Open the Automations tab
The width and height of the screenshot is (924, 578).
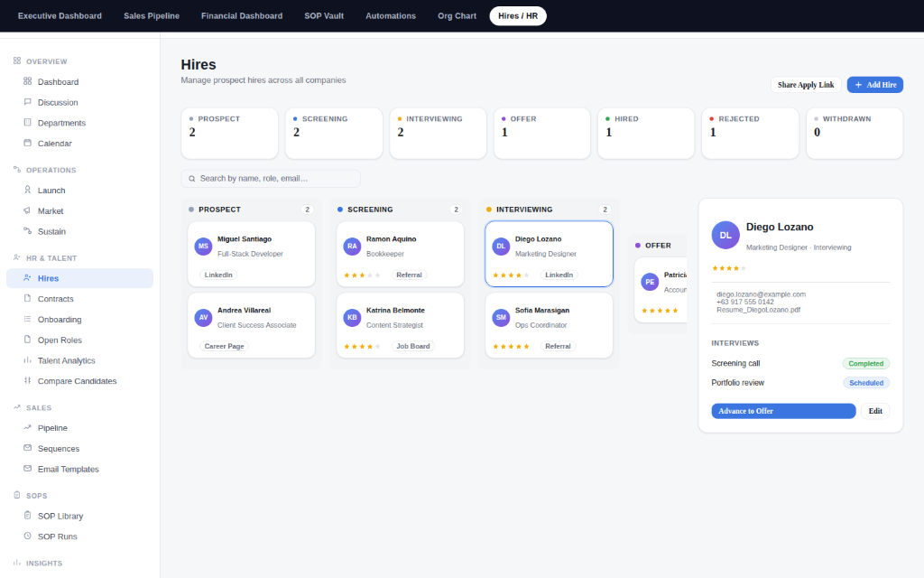pyautogui.click(x=391, y=16)
